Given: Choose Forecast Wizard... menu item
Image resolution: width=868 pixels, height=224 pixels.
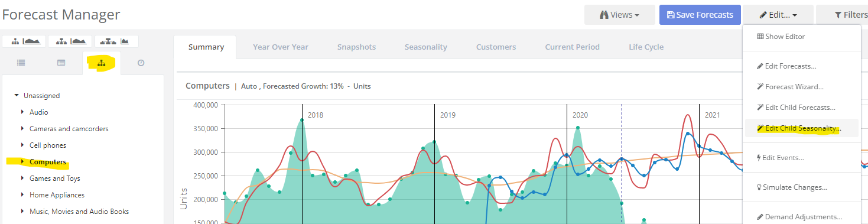Looking at the screenshot, I should (x=802, y=87).
